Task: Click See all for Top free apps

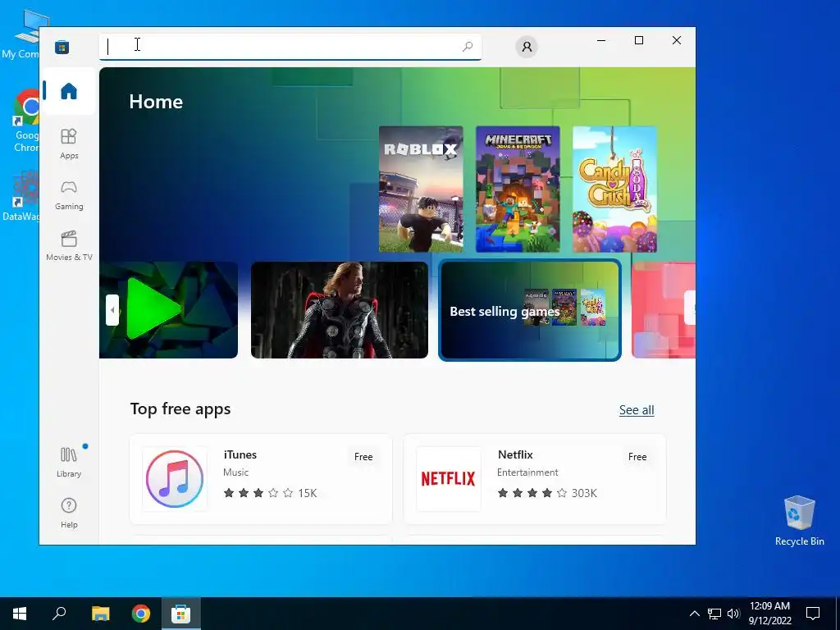Action: tap(637, 410)
